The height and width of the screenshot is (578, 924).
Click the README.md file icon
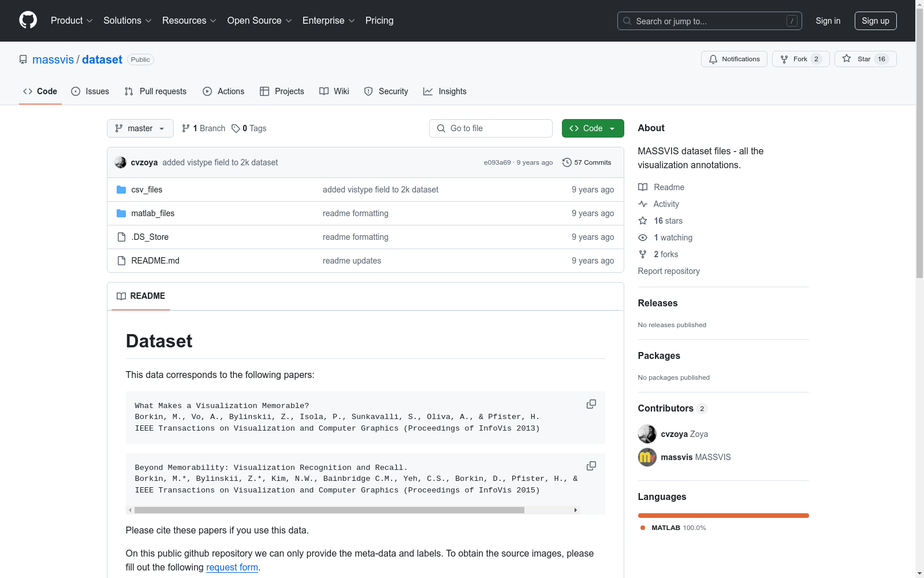121,261
